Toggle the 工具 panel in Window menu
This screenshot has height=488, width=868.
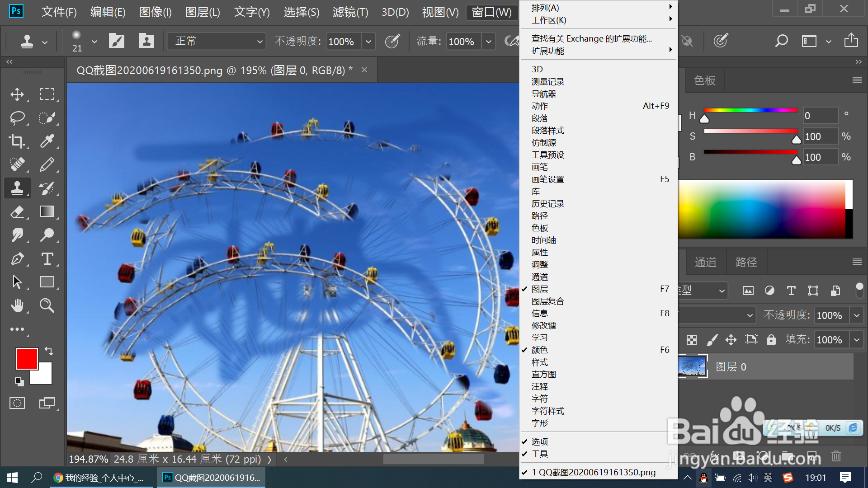598,454
